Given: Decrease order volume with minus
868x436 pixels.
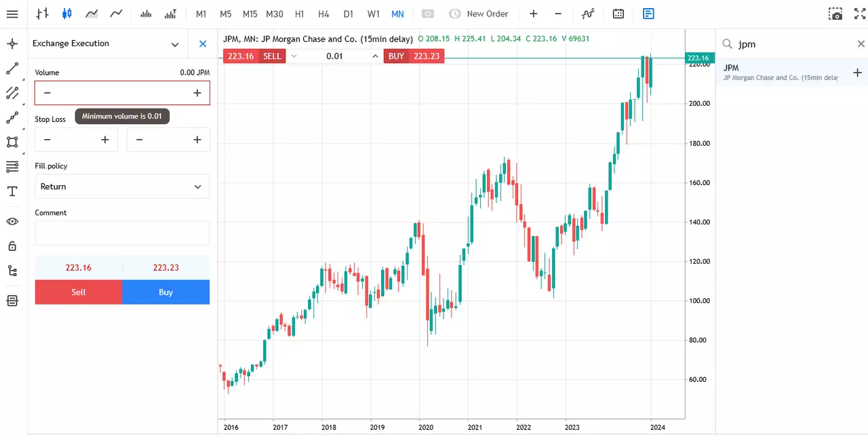Looking at the screenshot, I should [x=47, y=93].
